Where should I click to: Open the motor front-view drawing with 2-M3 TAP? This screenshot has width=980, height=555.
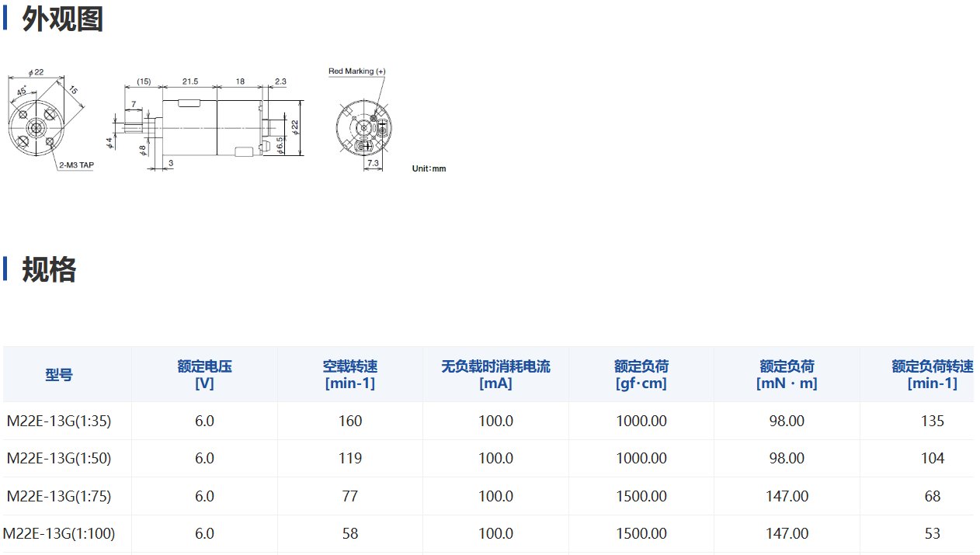tap(50, 119)
